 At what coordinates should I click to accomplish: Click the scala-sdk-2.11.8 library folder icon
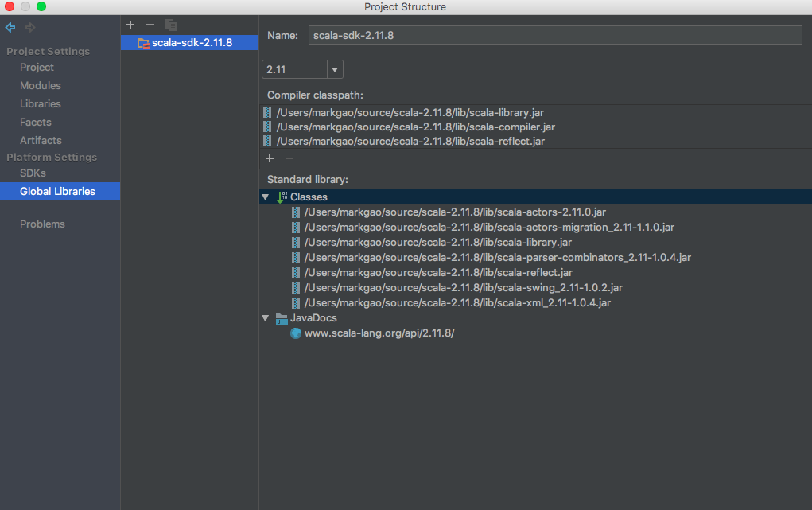(143, 43)
